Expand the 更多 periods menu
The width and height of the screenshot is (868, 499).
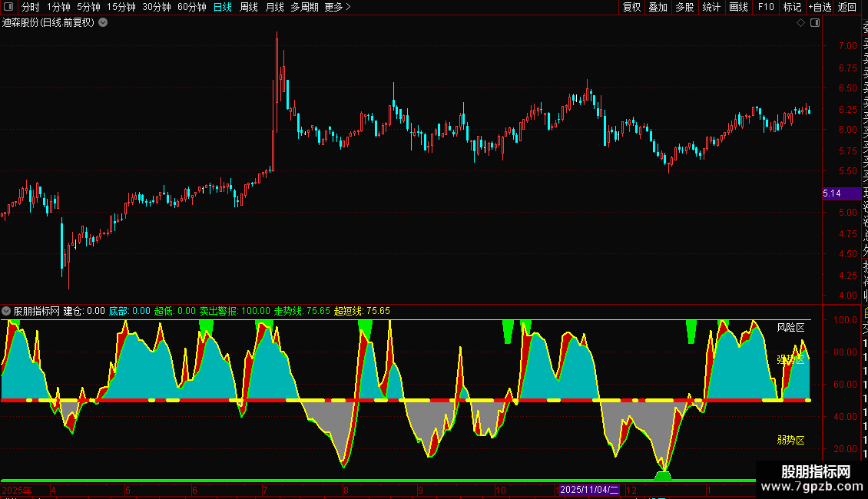point(338,7)
